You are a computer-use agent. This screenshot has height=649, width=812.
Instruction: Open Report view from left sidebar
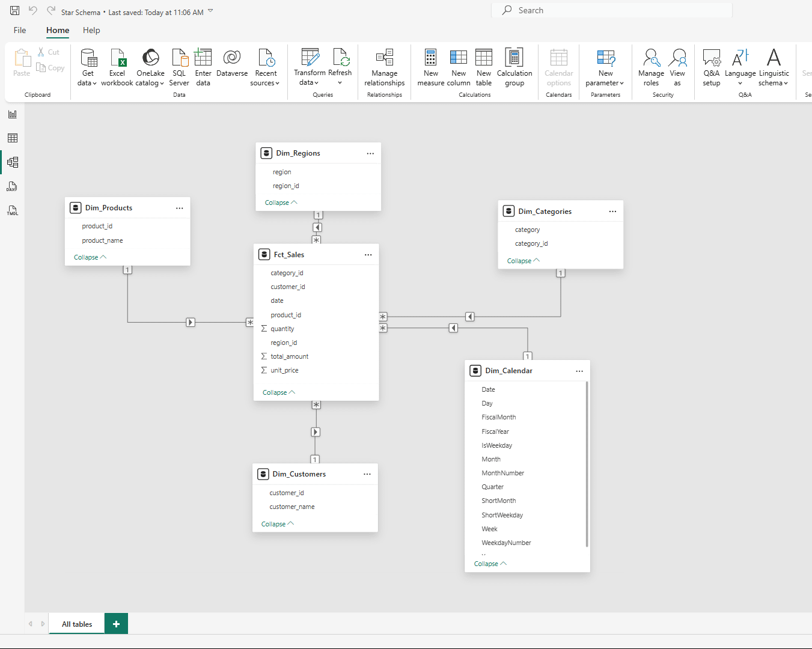click(x=13, y=114)
